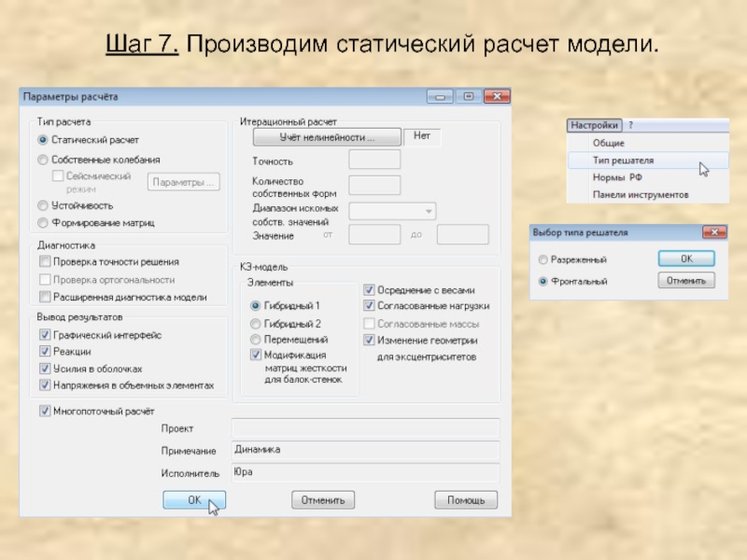Select Собственные колебания calculation type

(x=43, y=160)
